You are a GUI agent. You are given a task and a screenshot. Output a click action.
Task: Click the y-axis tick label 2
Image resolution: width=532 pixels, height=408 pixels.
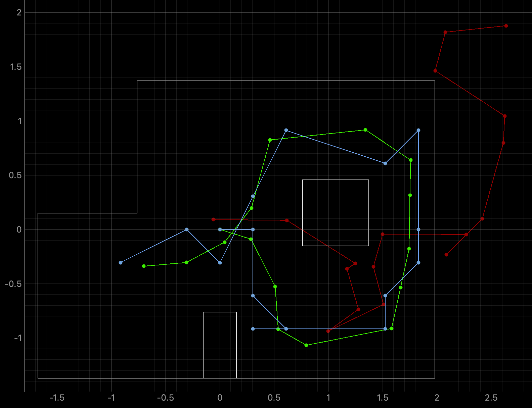(19, 13)
